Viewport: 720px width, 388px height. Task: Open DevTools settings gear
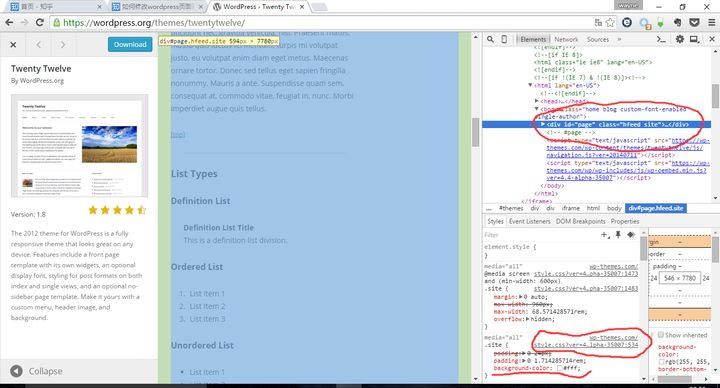click(680, 39)
